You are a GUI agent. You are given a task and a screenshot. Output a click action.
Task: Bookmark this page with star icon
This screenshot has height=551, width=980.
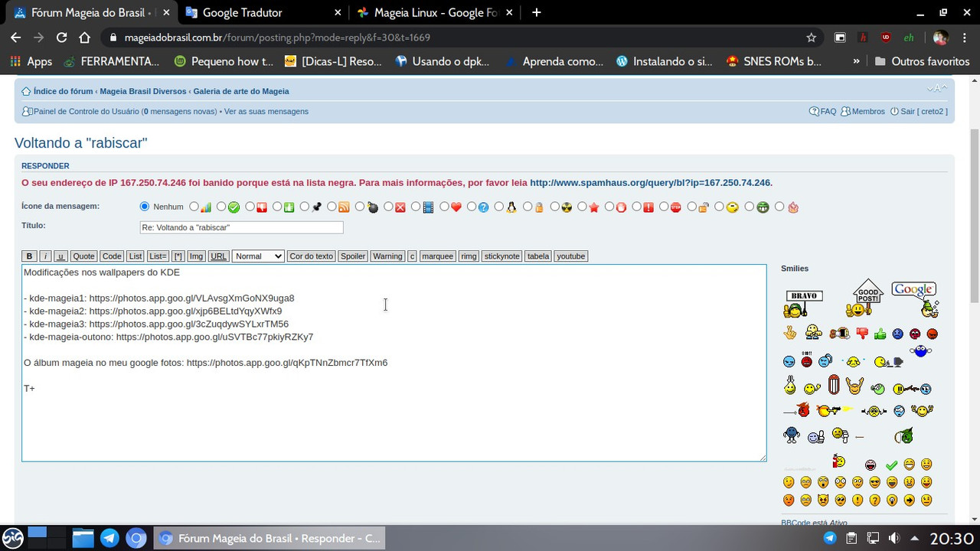(x=812, y=37)
